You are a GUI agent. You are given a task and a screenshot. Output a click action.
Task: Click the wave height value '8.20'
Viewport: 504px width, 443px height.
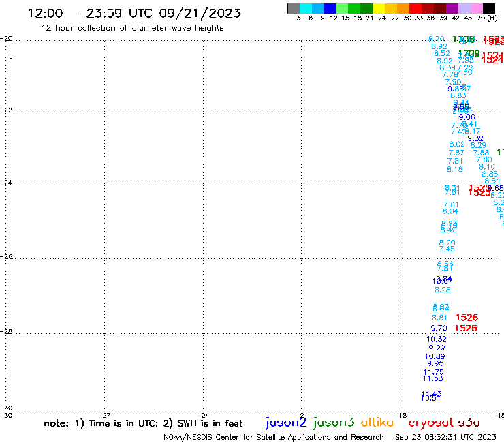(447, 243)
